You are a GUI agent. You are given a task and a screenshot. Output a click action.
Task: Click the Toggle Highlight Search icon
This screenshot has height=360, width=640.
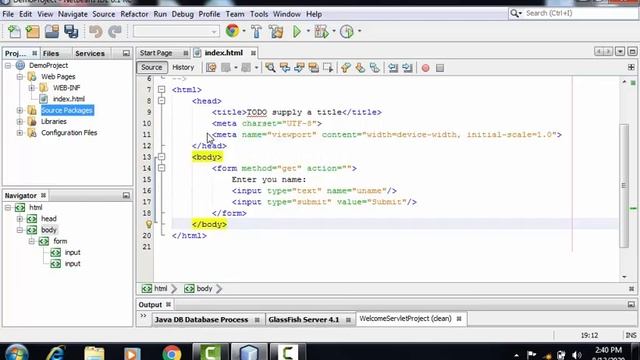tap(313, 68)
